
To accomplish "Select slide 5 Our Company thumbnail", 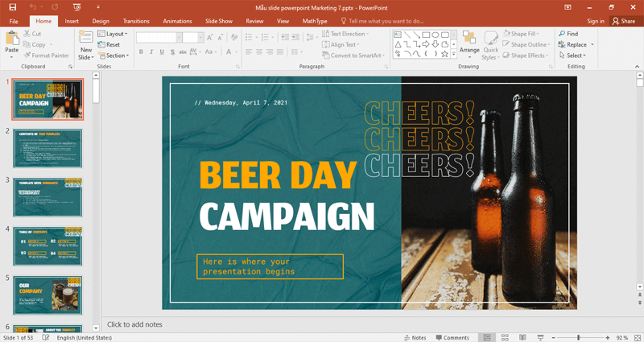I will (x=47, y=295).
